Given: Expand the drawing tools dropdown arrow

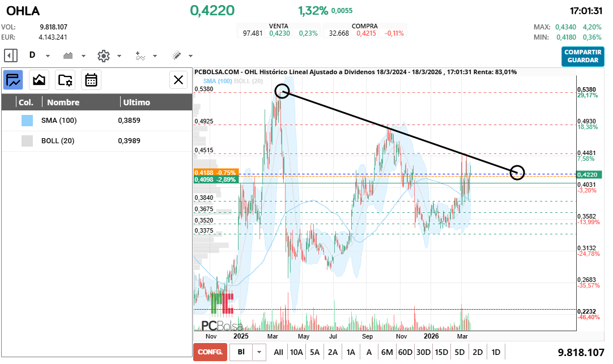Looking at the screenshot, I should 190,56.
